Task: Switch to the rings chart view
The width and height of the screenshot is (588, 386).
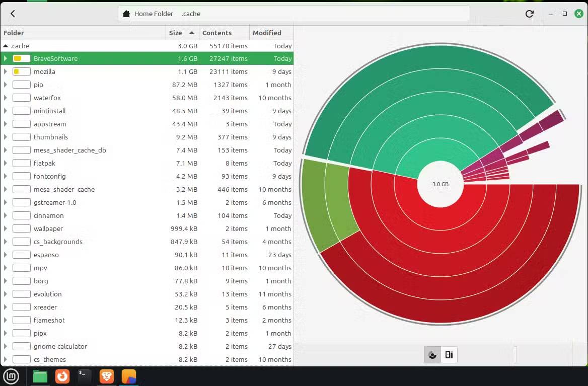Action: (x=432, y=355)
